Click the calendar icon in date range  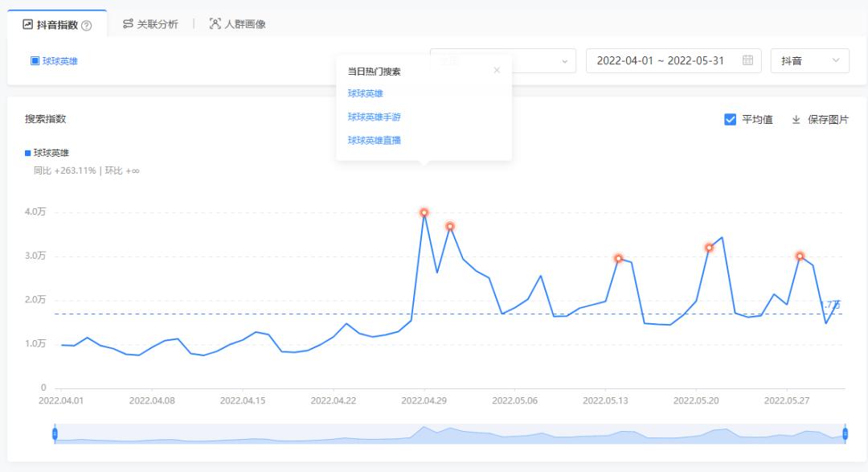coord(748,60)
